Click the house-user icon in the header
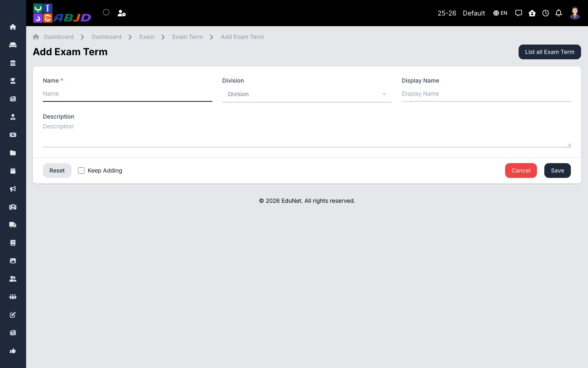The height and width of the screenshot is (368, 588). click(532, 13)
